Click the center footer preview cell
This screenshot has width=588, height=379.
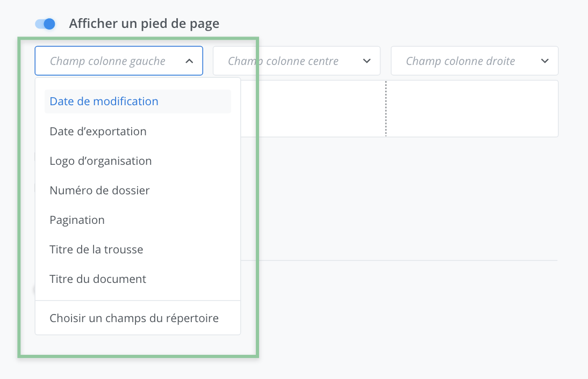313,109
